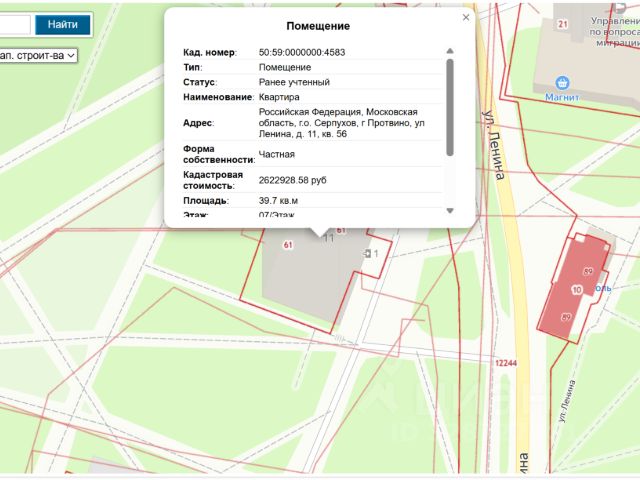Image resolution: width=640 pixels, height=480 pixels.
Task: Click the popup scroll up arrow
Action: click(450, 51)
